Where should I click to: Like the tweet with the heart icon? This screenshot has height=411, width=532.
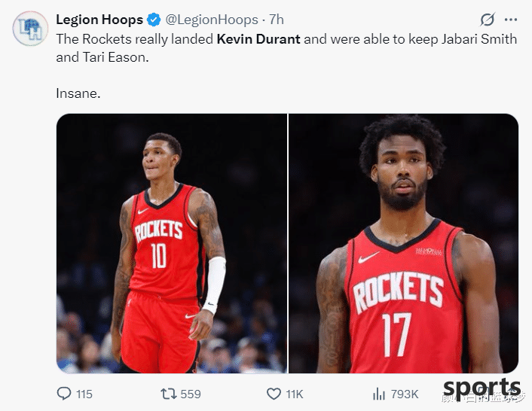point(274,394)
